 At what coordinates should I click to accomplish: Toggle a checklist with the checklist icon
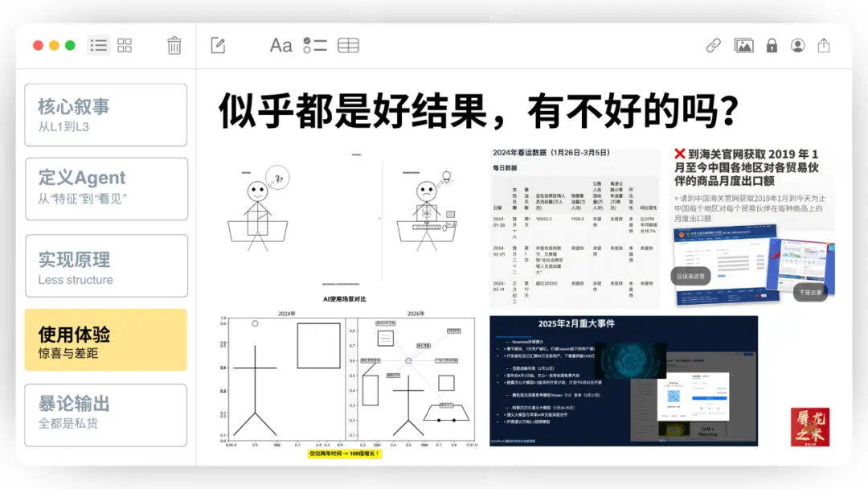point(317,46)
